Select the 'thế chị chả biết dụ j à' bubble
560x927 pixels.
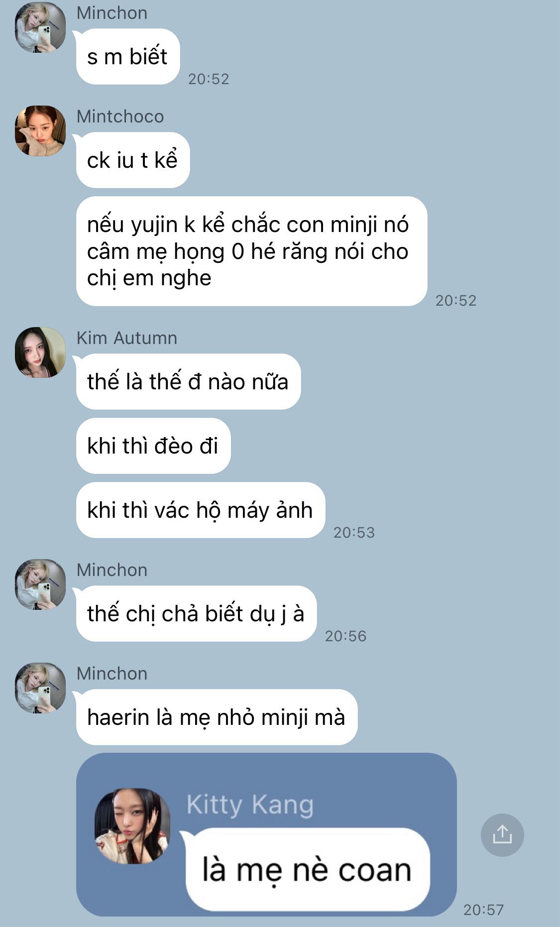[196, 613]
